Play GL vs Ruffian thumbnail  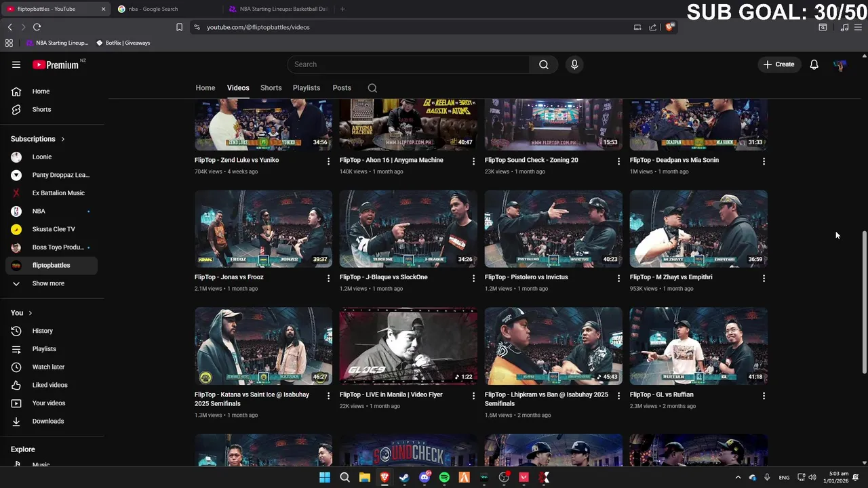pos(698,346)
